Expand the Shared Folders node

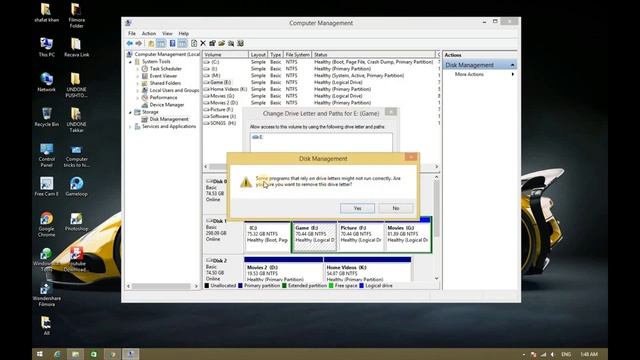coord(138,83)
